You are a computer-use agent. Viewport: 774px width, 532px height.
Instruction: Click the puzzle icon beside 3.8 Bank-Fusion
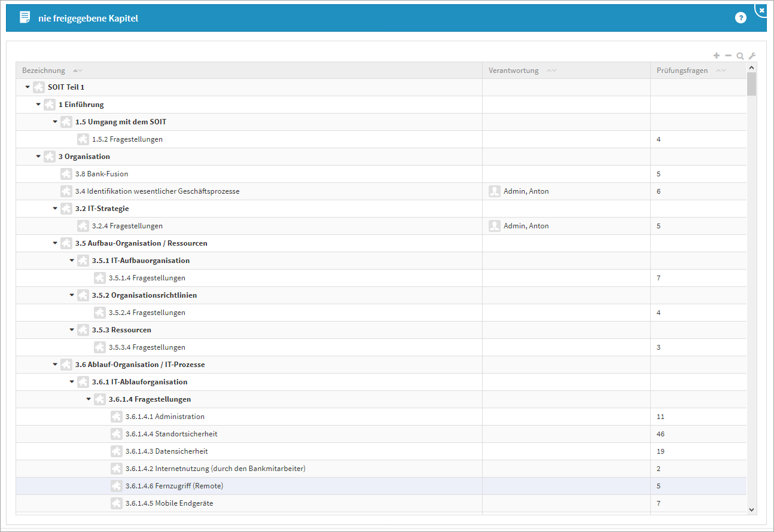click(x=66, y=174)
